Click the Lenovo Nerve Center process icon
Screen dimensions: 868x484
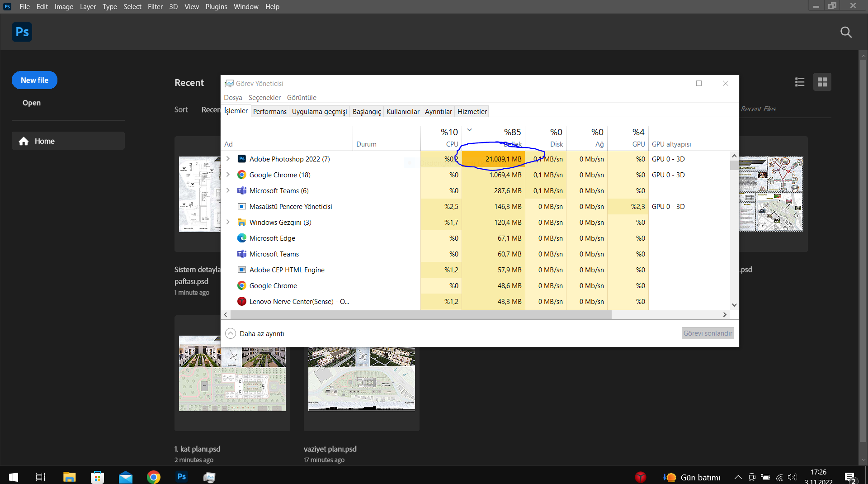click(242, 301)
